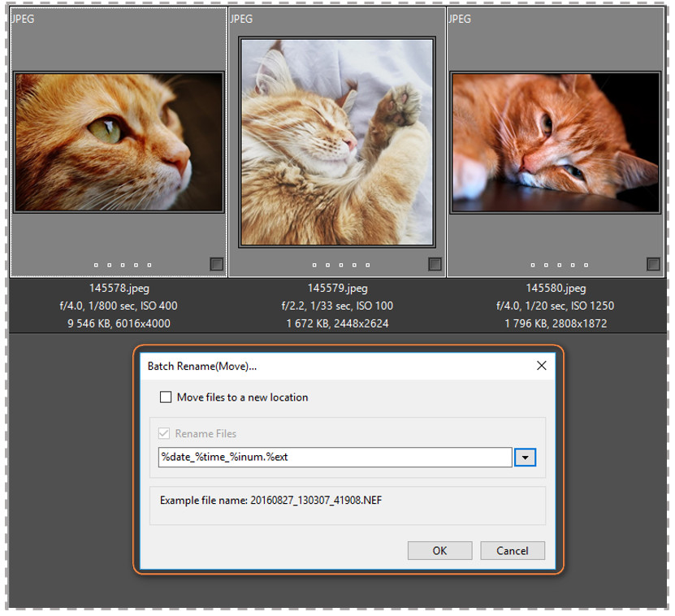This screenshot has height=616, width=675.
Task: Set second rating dot on 145580.jpeg
Action: point(546,265)
